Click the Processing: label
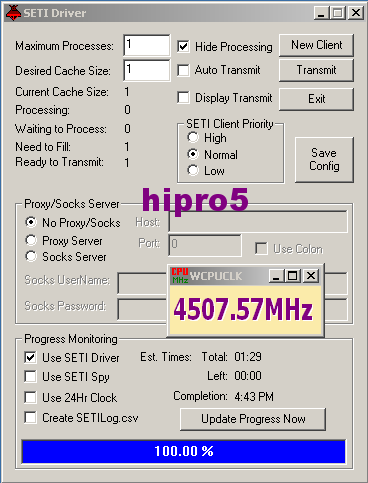This screenshot has width=368, height=483. (42, 110)
